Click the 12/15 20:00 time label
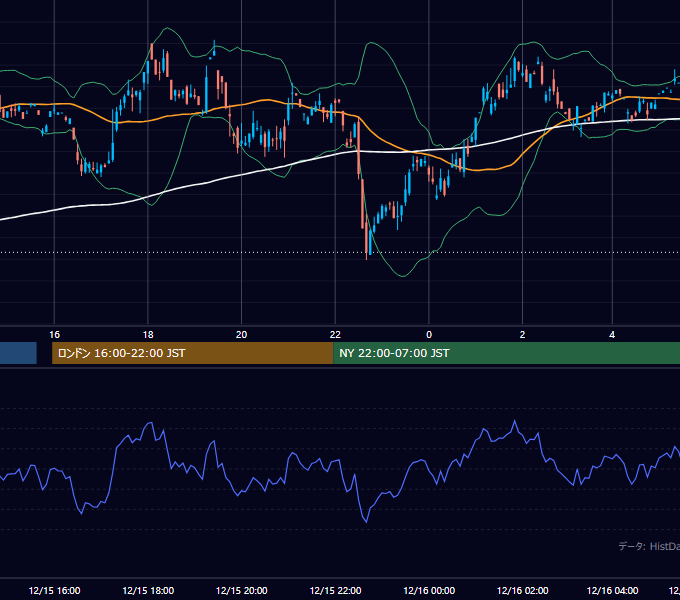 coord(242,590)
